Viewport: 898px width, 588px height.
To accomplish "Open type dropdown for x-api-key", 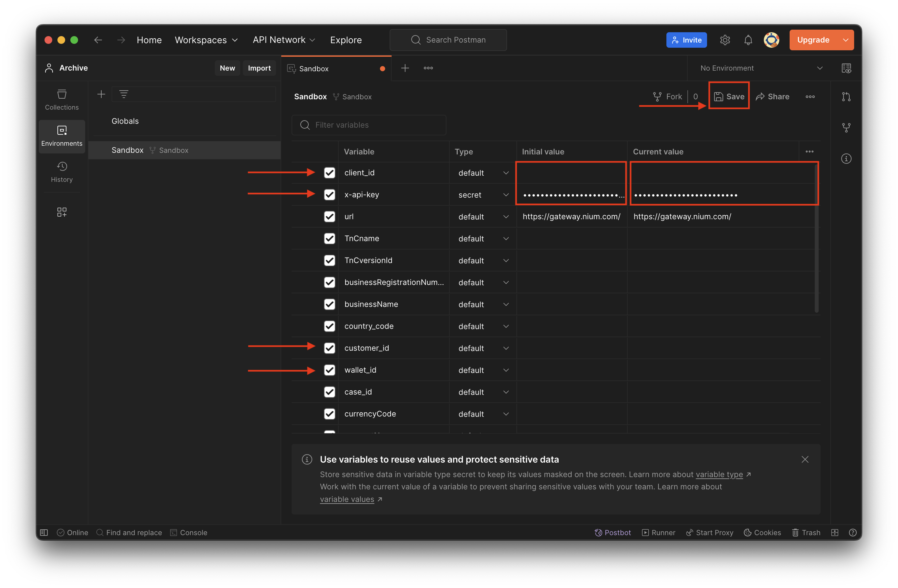I will tap(483, 195).
